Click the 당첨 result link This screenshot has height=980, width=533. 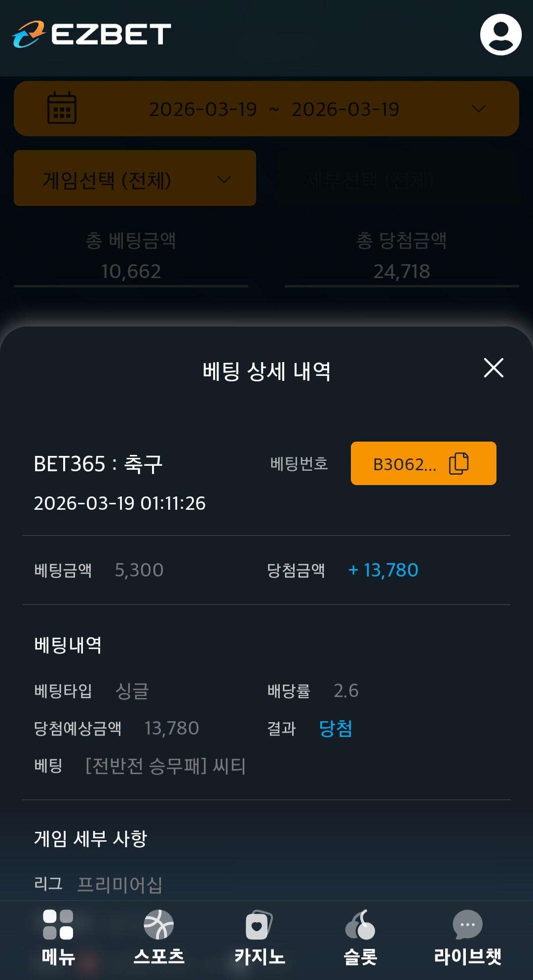pos(336,729)
